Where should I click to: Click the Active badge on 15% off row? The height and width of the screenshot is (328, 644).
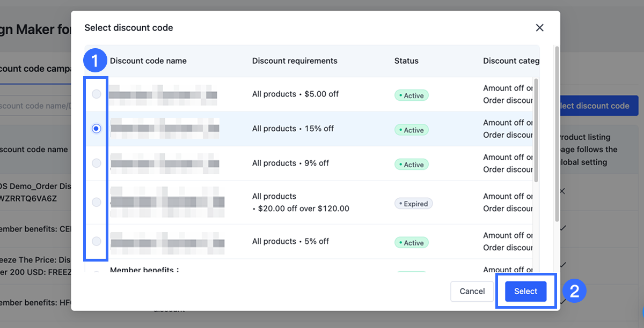(x=412, y=130)
